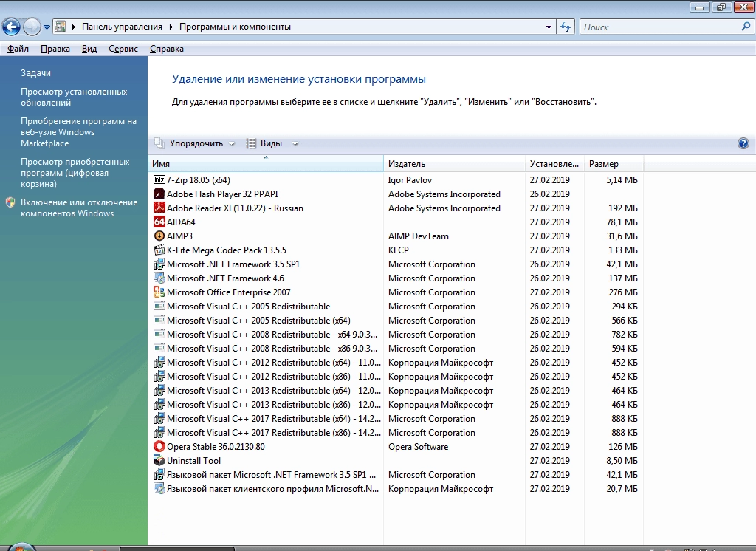Click the K-Lite Mega Codec Pack icon

[159, 250]
